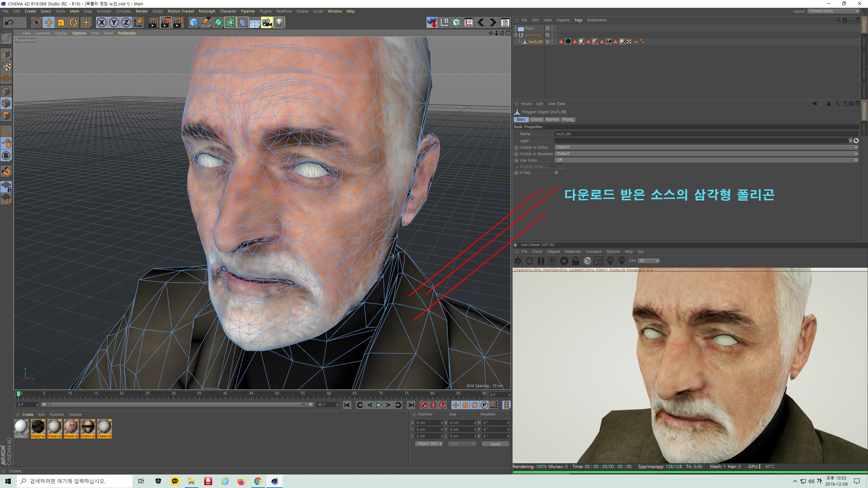This screenshot has width=868, height=488.
Task: Activate the Move tool in top toolbar
Action: pyautogui.click(x=49, y=23)
